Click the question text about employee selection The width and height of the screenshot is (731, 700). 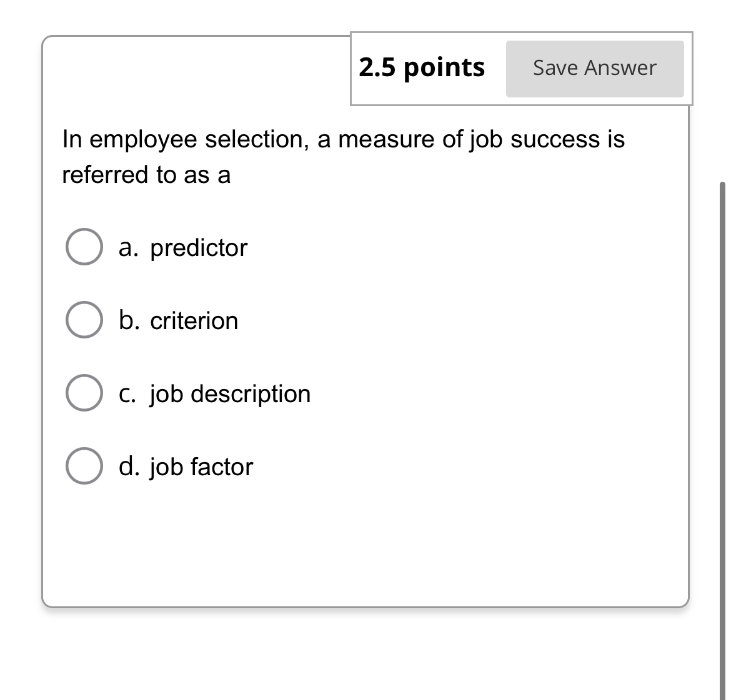[x=344, y=139]
